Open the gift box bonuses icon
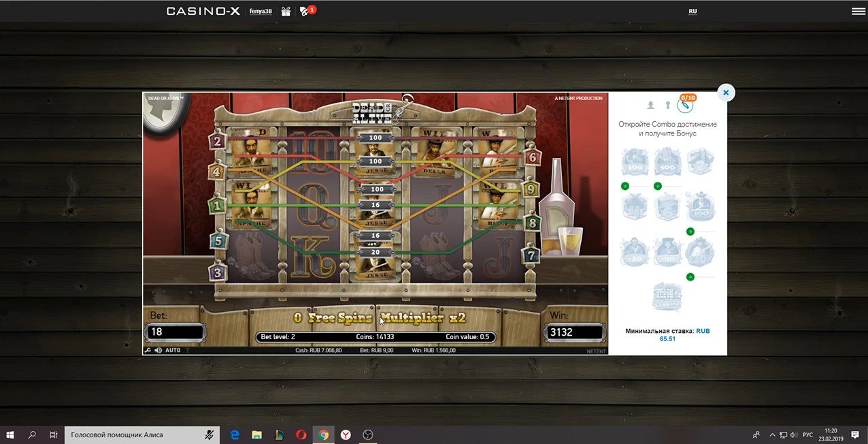Viewport: 868px width, 444px height. [286, 11]
